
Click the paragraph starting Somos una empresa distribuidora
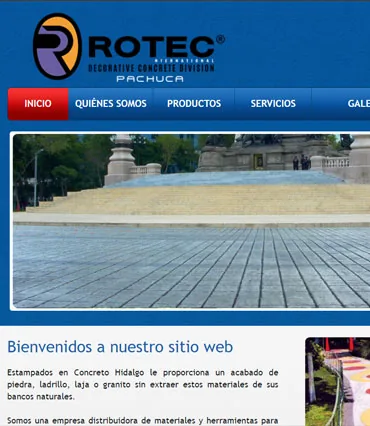click(143, 421)
